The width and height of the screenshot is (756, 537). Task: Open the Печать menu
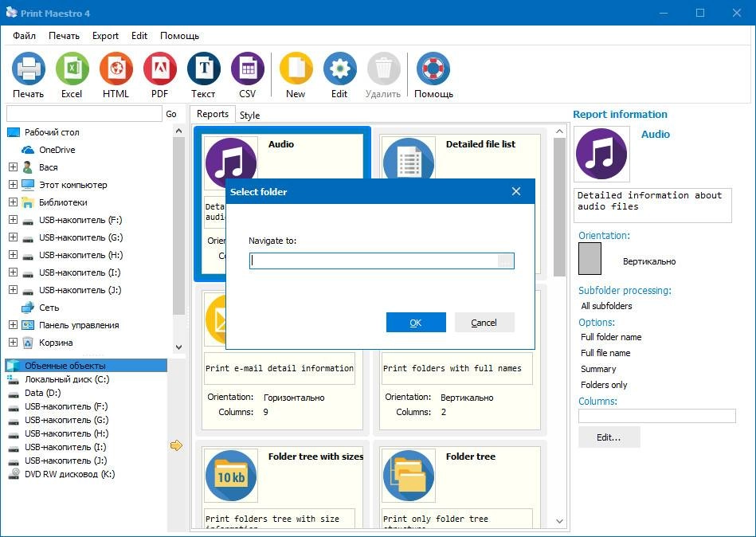click(x=64, y=36)
